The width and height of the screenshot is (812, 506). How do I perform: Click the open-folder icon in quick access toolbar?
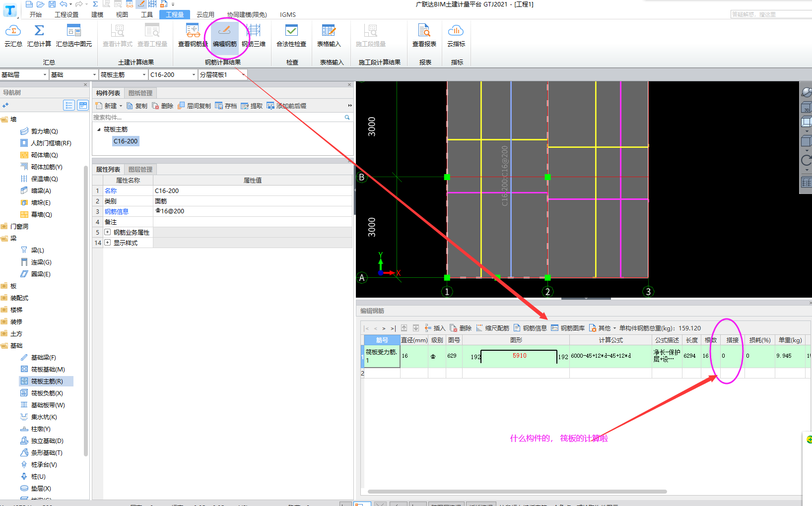pyautogui.click(x=40, y=4)
